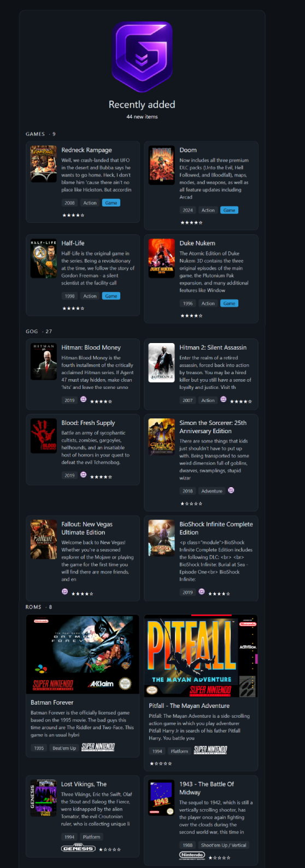Screen dimensions: 305x868
Task: Click Nintendo logo on 1943 card
Action: coord(192,855)
